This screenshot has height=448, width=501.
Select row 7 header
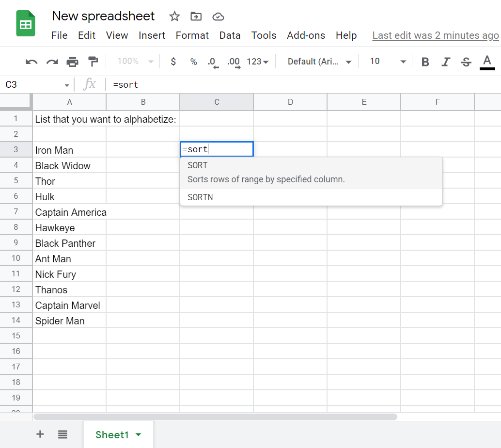(16, 212)
